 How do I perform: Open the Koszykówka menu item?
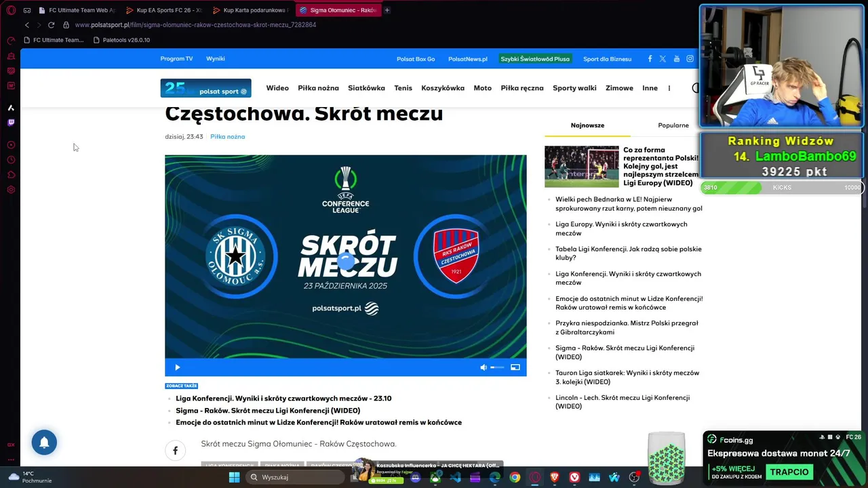[443, 88]
